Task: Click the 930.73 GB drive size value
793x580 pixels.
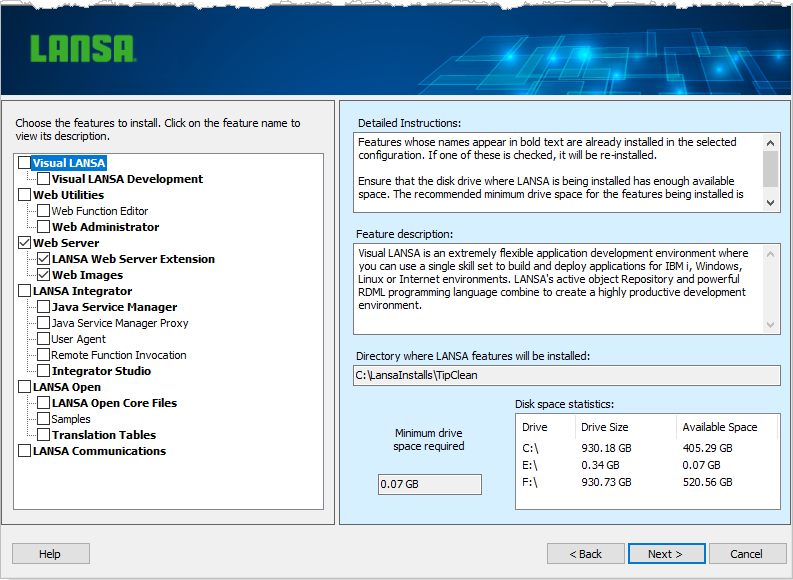Action: 606,482
